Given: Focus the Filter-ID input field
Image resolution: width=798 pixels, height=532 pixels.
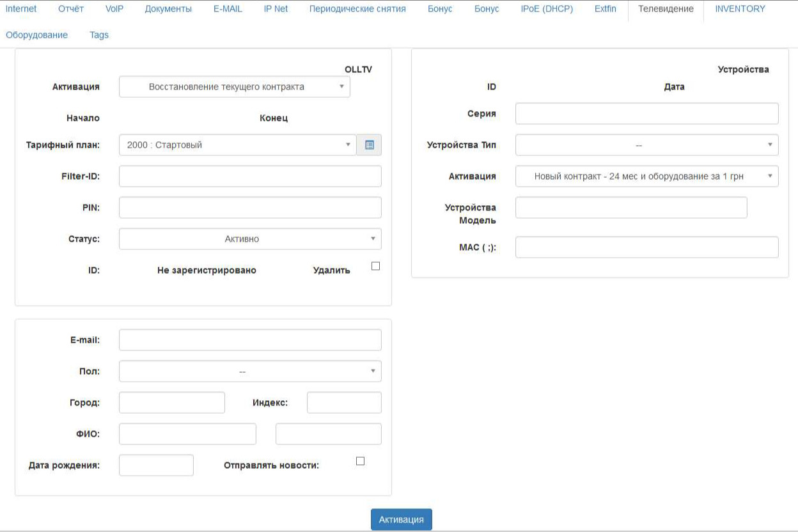Looking at the screenshot, I should (250, 176).
